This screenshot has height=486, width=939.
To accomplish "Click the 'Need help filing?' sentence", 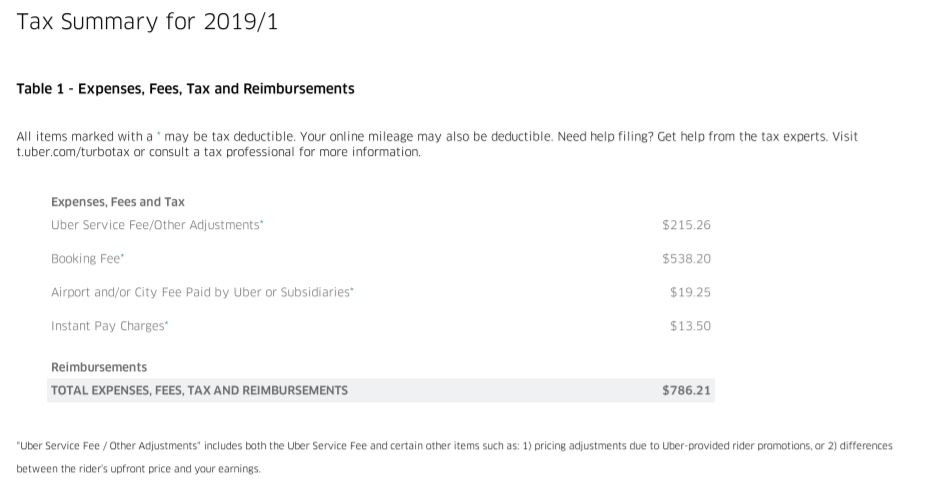I will coord(605,136).
